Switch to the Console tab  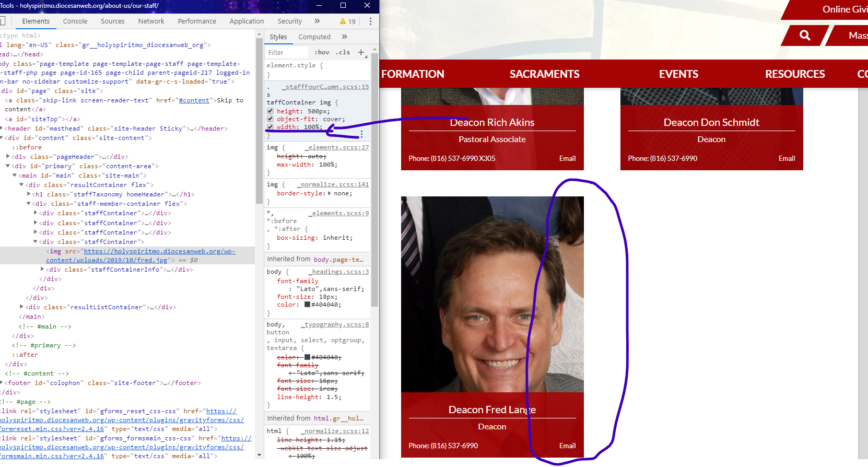point(75,21)
